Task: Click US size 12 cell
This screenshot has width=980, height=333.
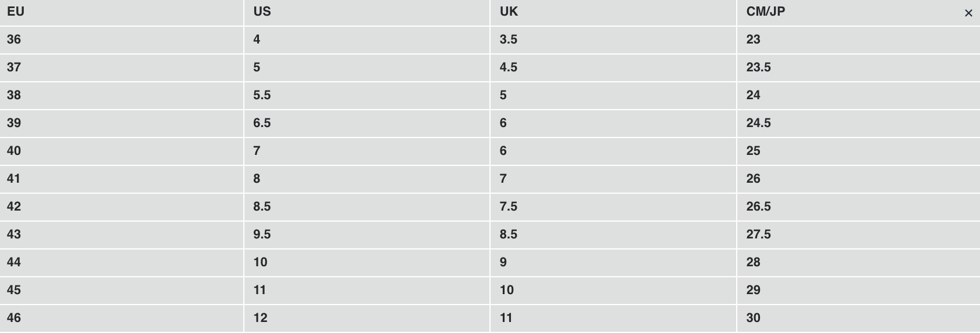Action: pos(260,318)
